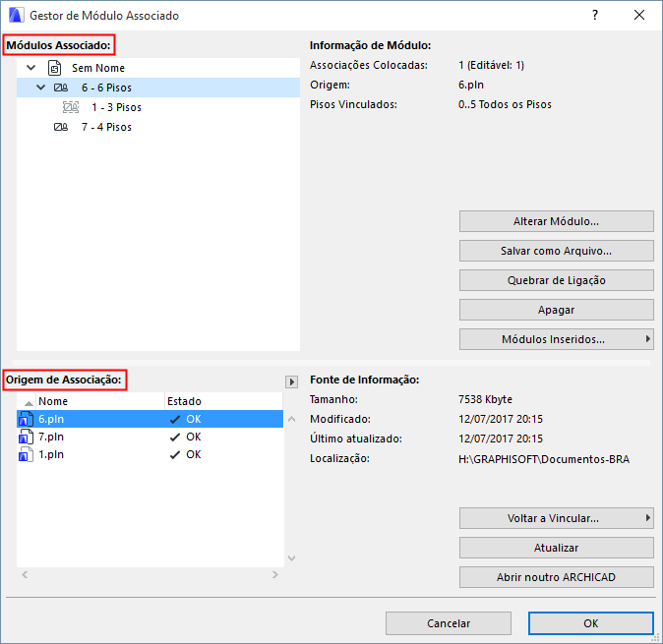Click the help question mark icon
This screenshot has width=663, height=644.
pos(595,15)
